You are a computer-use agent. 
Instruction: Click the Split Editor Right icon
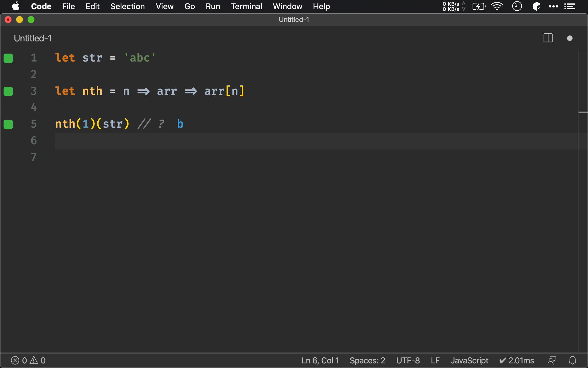(548, 38)
